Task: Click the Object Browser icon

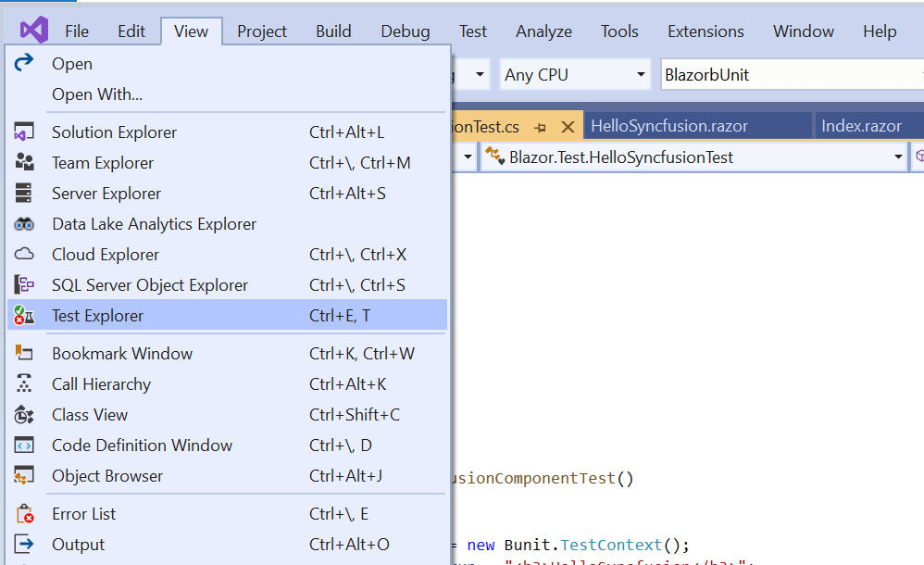Action: [x=23, y=475]
